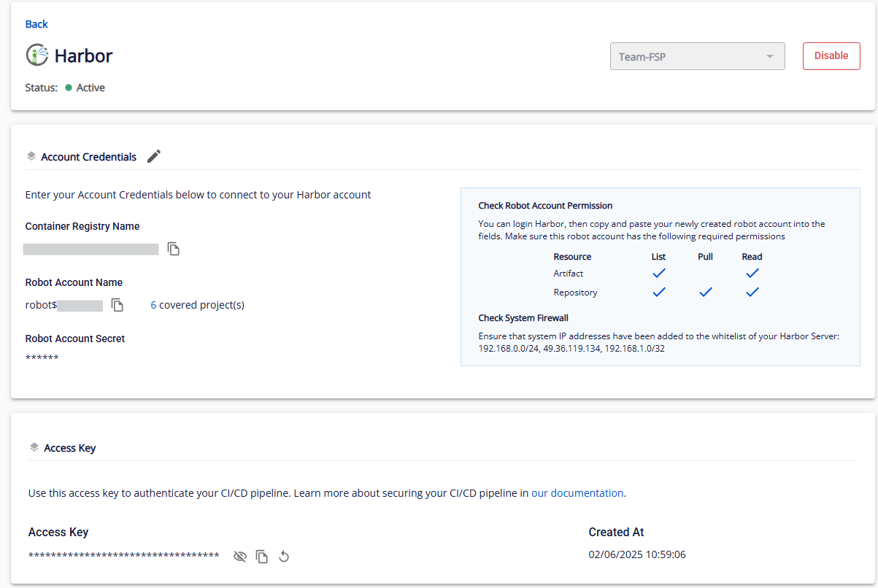Copy the Container Registry Name
Viewport: 878px width, 588px height.
(x=174, y=249)
